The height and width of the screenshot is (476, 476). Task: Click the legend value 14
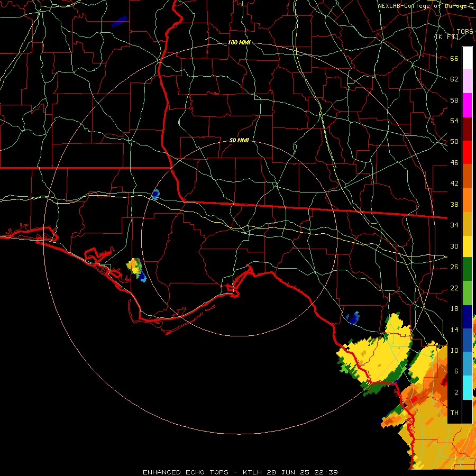(454, 329)
